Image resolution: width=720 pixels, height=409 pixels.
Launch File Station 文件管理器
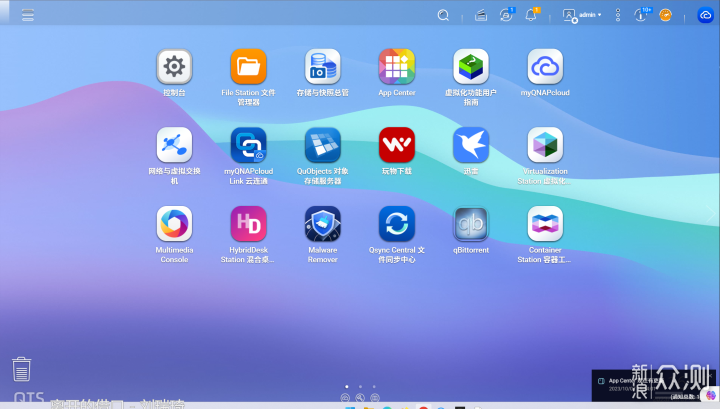(248, 67)
